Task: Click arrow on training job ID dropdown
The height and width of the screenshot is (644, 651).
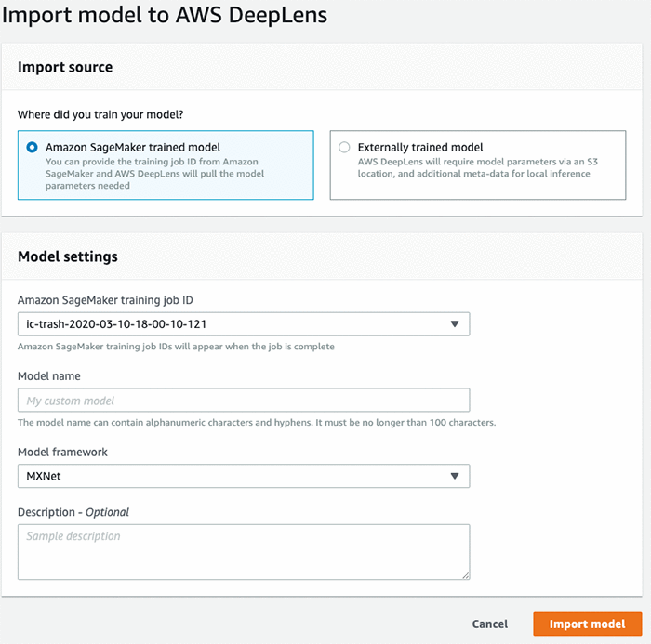Action: [x=455, y=324]
